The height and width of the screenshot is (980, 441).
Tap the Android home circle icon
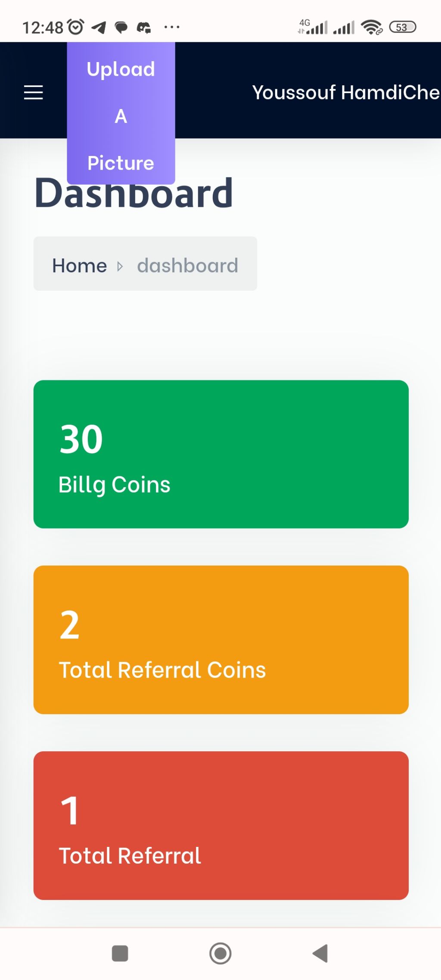tap(220, 953)
